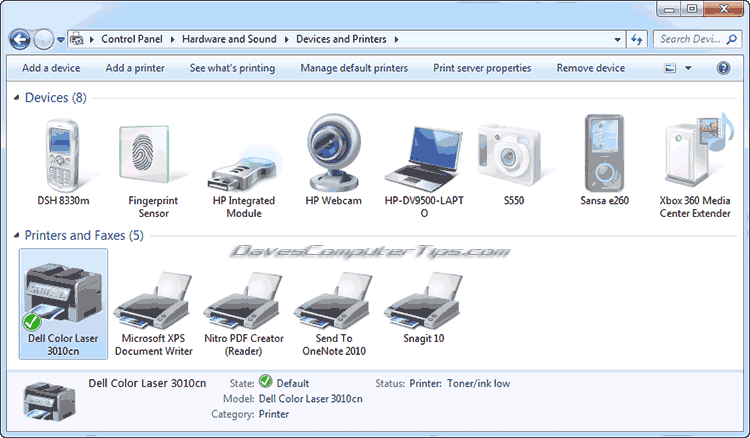Screen dimensions: 750x438
Task: Collapse the Printers and Faxes (5) group
Action: click(x=16, y=235)
